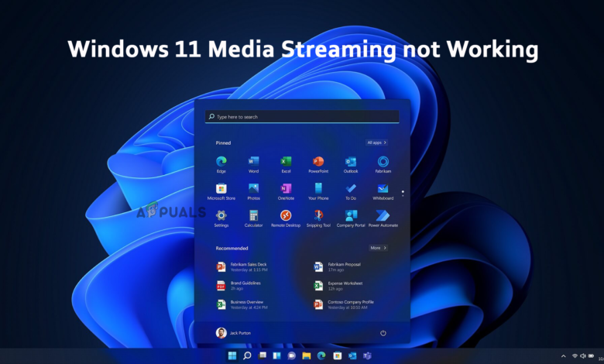The width and height of the screenshot is (604, 364).
Task: Open Microsoft Store from the taskbar
Action: pos(337,355)
